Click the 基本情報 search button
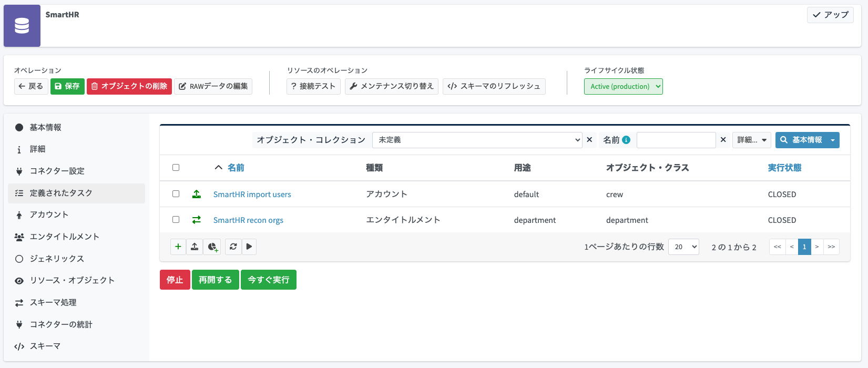Screen dimensions: 868x368 pyautogui.click(x=801, y=140)
